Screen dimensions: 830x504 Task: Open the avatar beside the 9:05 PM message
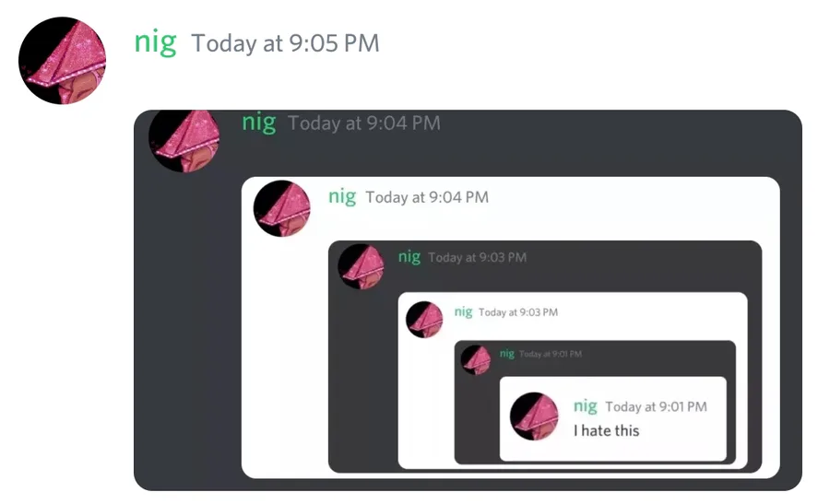[x=63, y=60]
